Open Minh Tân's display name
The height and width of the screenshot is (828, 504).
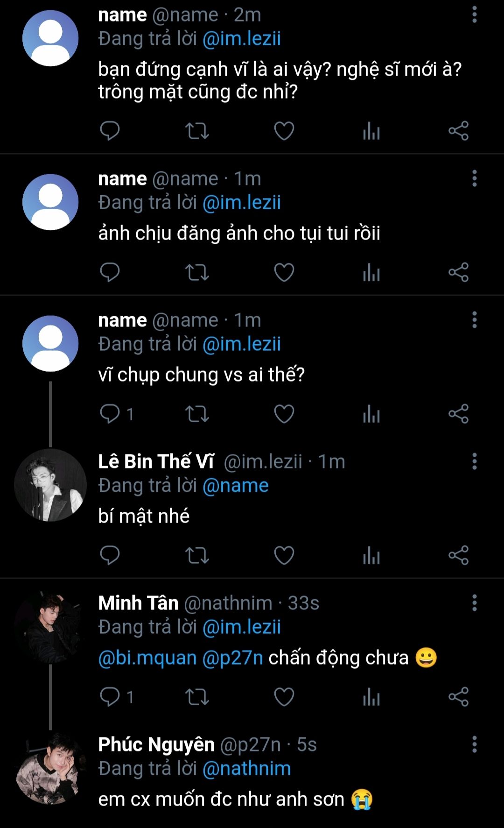pyautogui.click(x=138, y=603)
